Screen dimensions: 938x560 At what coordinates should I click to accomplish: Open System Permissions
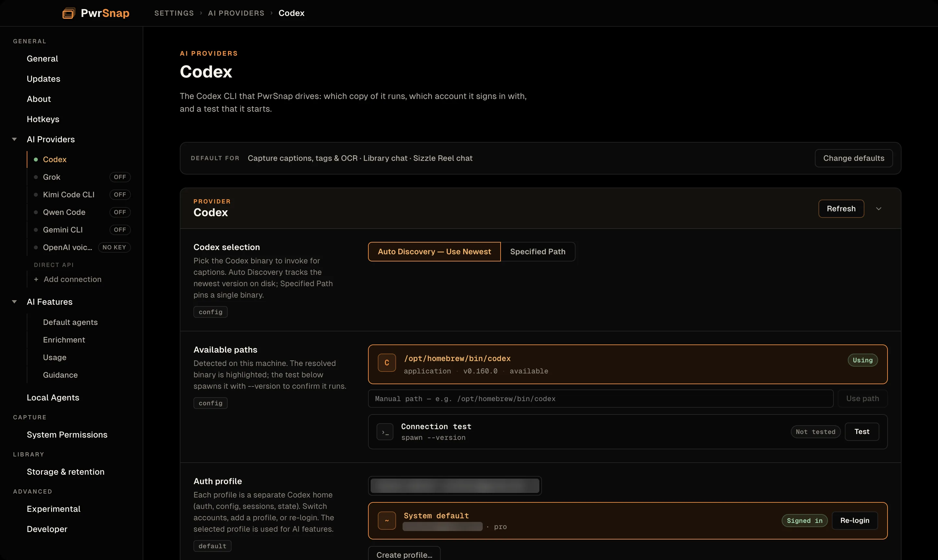tap(67, 435)
